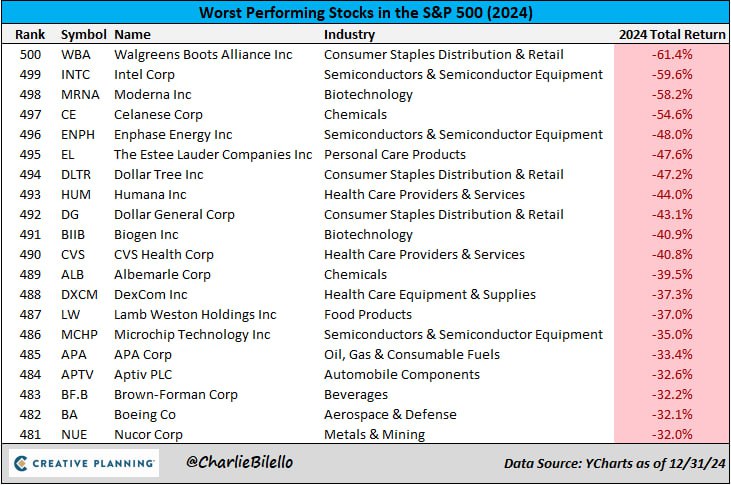731x485 pixels.
Task: Select the WBA ticker symbol
Action: coord(76,55)
